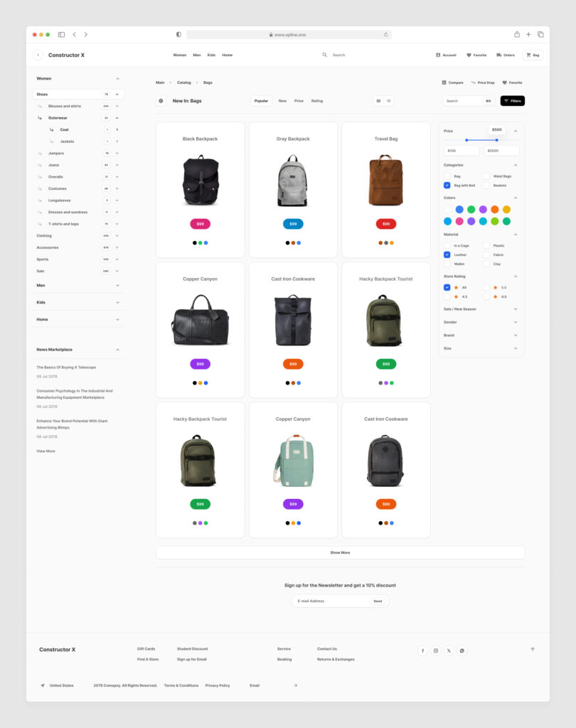This screenshot has height=728, width=576.
Task: Open the Bag cart button
Action: pos(533,55)
